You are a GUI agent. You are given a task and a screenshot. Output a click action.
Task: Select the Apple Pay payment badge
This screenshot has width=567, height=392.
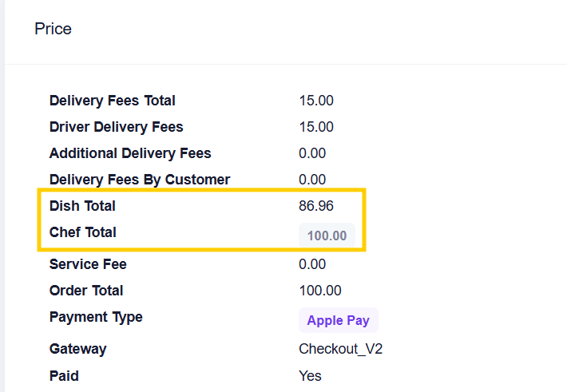[339, 320]
